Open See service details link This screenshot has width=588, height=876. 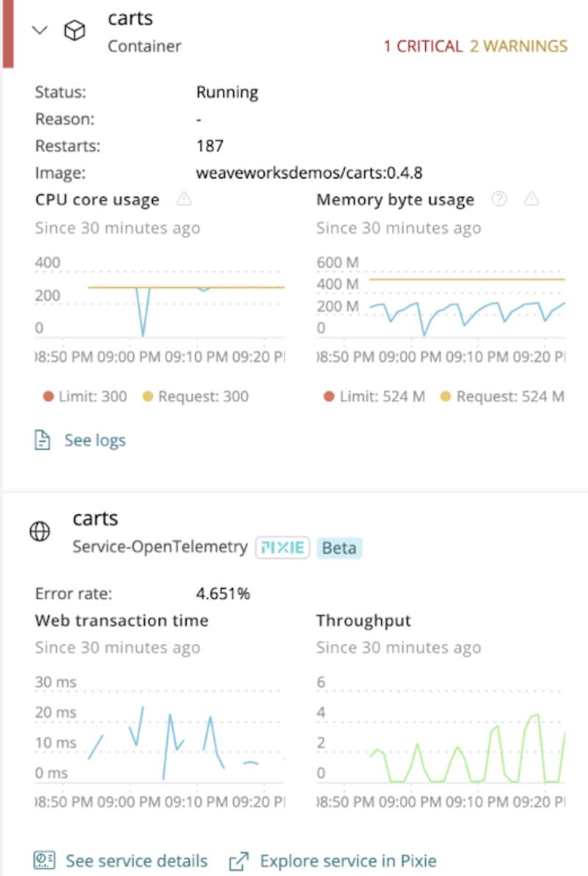tap(137, 861)
